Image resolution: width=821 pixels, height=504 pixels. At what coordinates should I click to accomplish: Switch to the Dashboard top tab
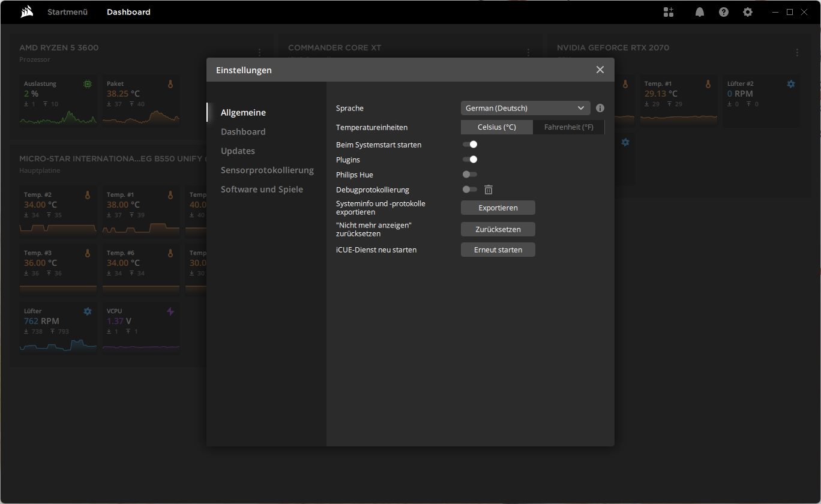click(x=128, y=12)
